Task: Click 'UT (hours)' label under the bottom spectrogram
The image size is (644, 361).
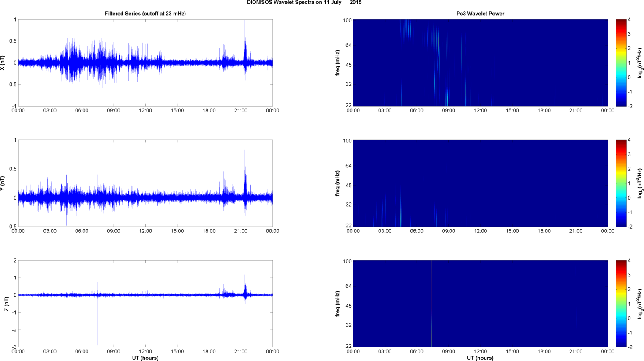Action: (480, 358)
